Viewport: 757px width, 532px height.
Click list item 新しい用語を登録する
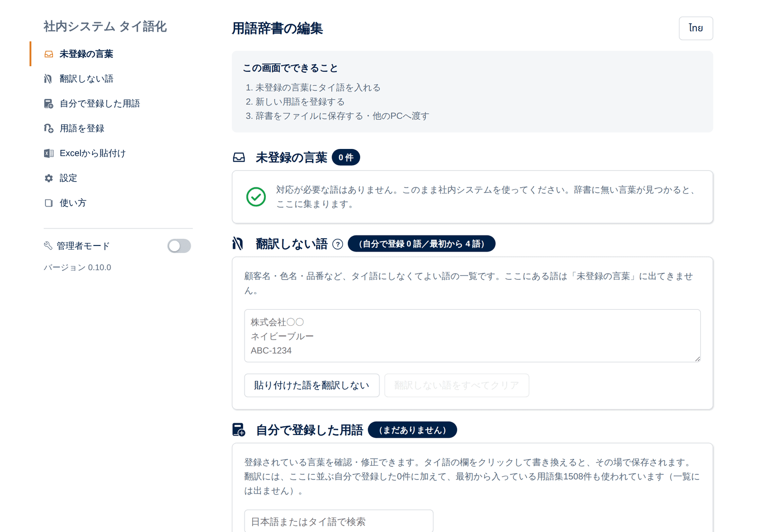tap(300, 102)
